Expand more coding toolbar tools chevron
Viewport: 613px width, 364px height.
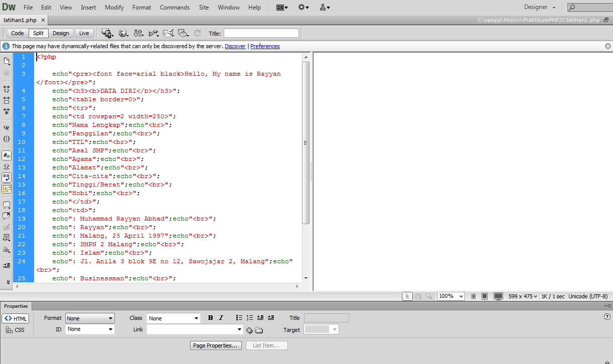(x=8, y=282)
